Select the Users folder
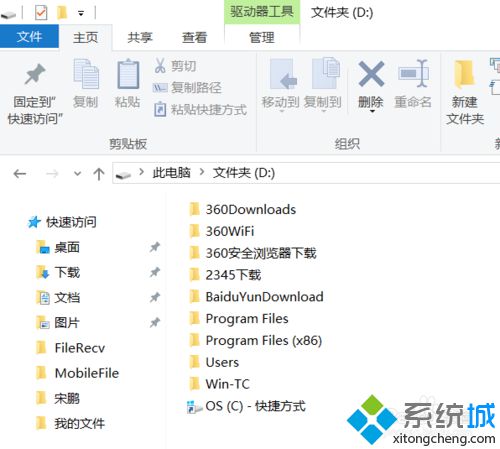Screen dimensions: 500x449 (214, 362)
